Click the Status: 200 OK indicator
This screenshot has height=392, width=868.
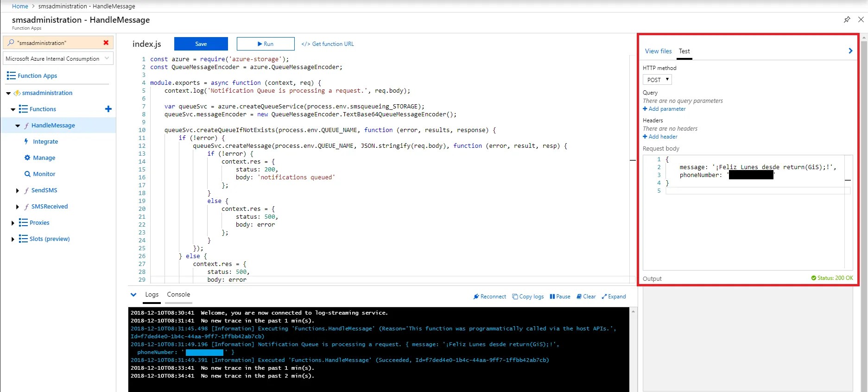(832, 278)
